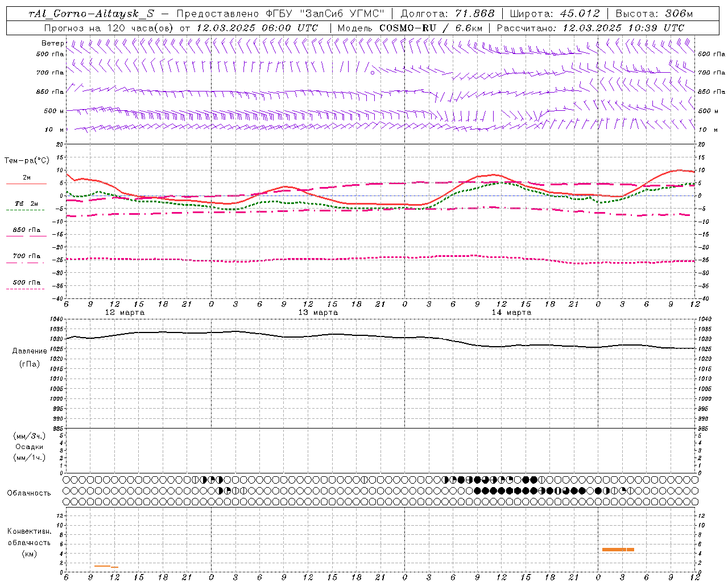The height and width of the screenshot is (582, 728).
Task: Click the Td 2м dew point legend label
Action: point(27,203)
